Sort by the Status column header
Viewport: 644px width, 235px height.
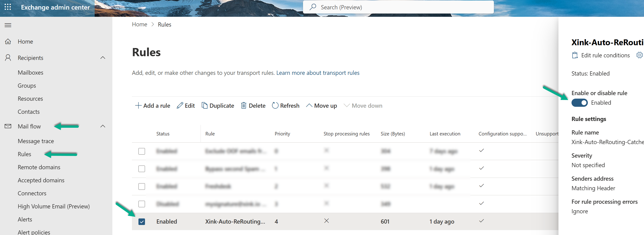click(163, 134)
